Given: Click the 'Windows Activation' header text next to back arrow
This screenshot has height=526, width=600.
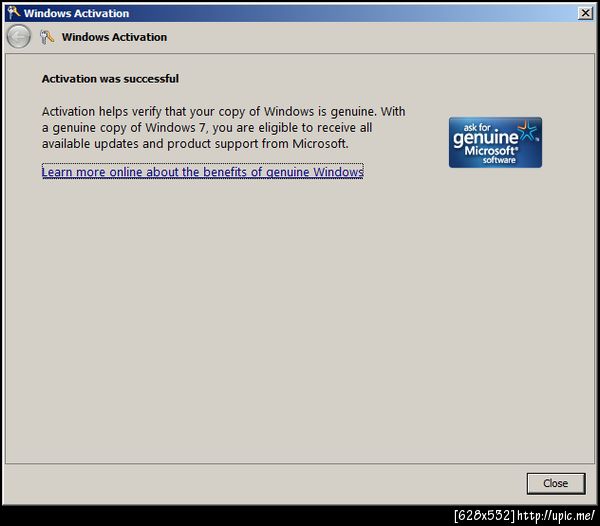Looking at the screenshot, I should click(114, 37).
